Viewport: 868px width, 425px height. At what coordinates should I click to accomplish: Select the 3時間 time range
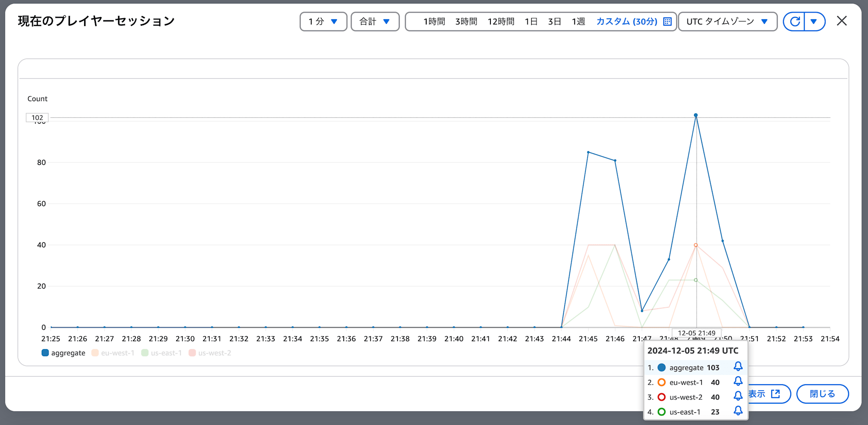coord(466,22)
